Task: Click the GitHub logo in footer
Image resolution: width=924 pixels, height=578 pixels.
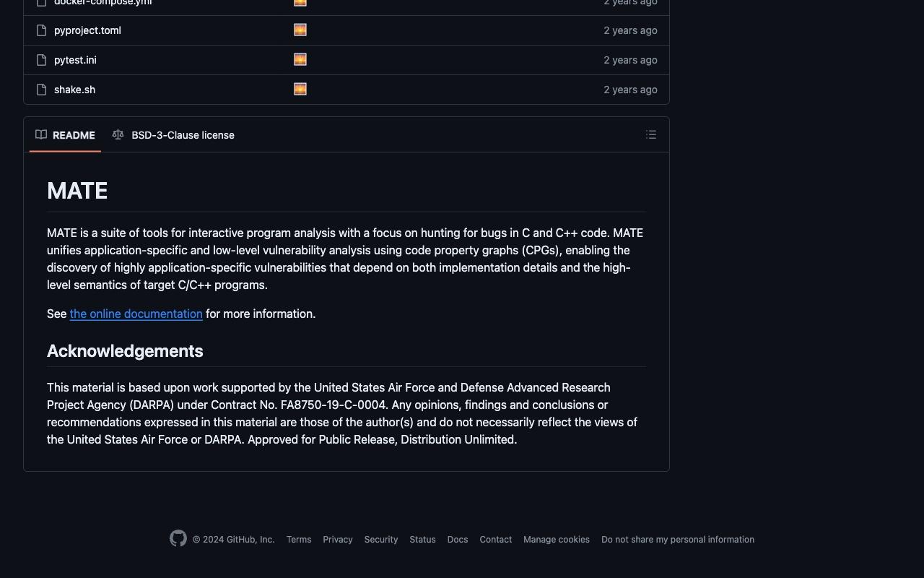Action: pos(178,538)
